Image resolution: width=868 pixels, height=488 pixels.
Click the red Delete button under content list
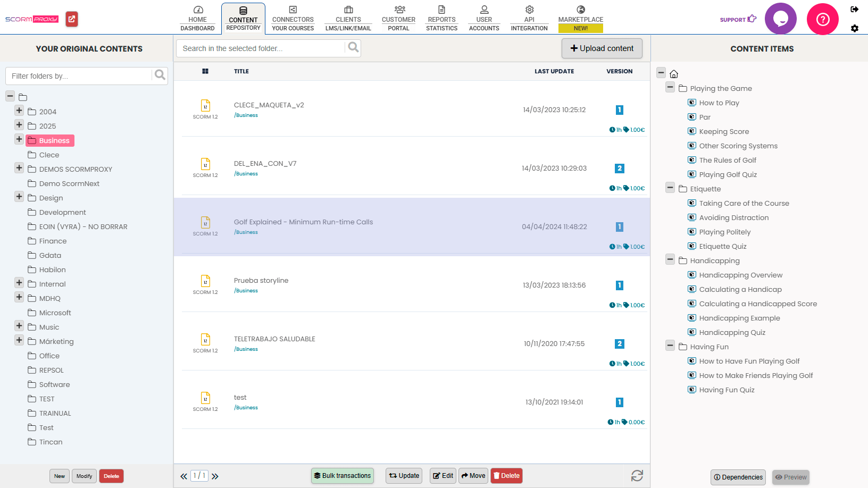(506, 476)
